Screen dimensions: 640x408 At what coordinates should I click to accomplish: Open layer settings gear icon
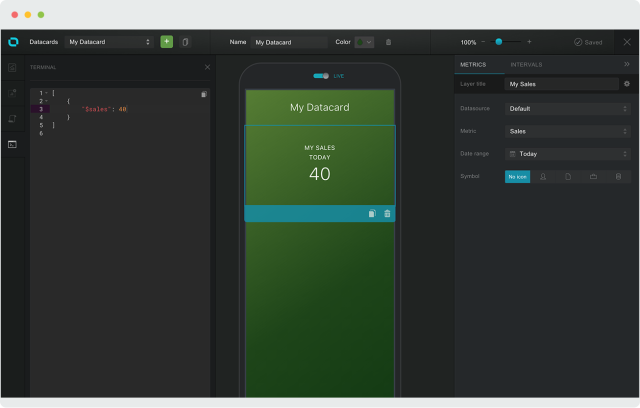pos(627,84)
